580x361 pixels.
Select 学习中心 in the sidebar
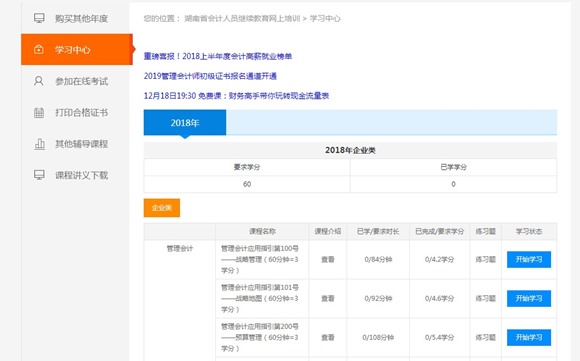pos(77,50)
